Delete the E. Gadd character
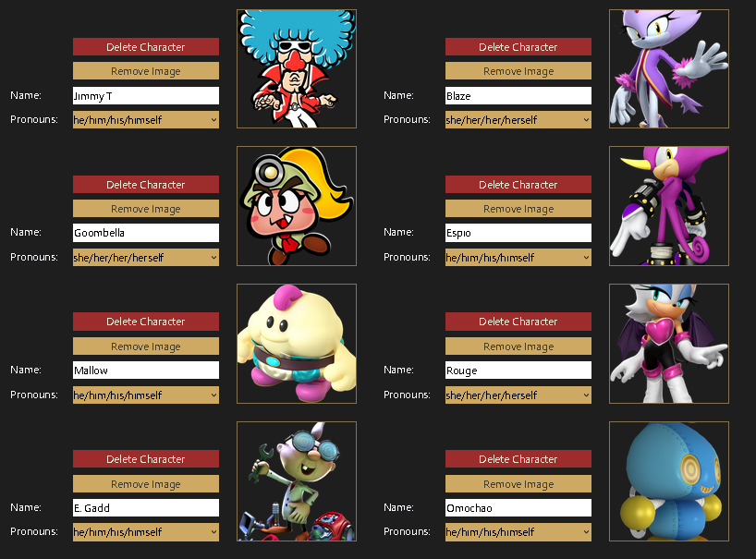Viewport: 756px width, 559px height. coord(146,459)
